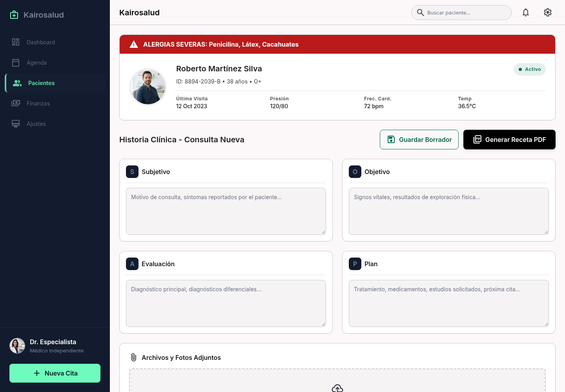Click the temperature value 36.5°C

pos(467,106)
